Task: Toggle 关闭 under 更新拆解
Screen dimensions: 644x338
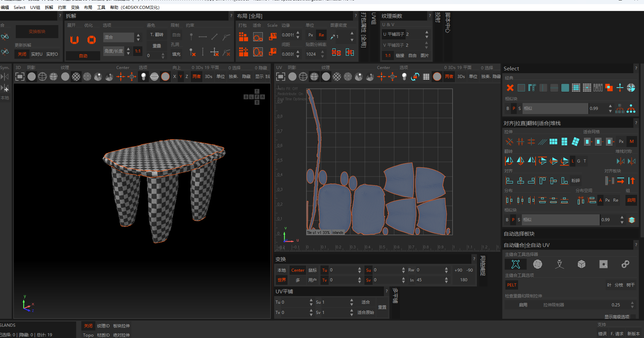Action: pos(22,54)
